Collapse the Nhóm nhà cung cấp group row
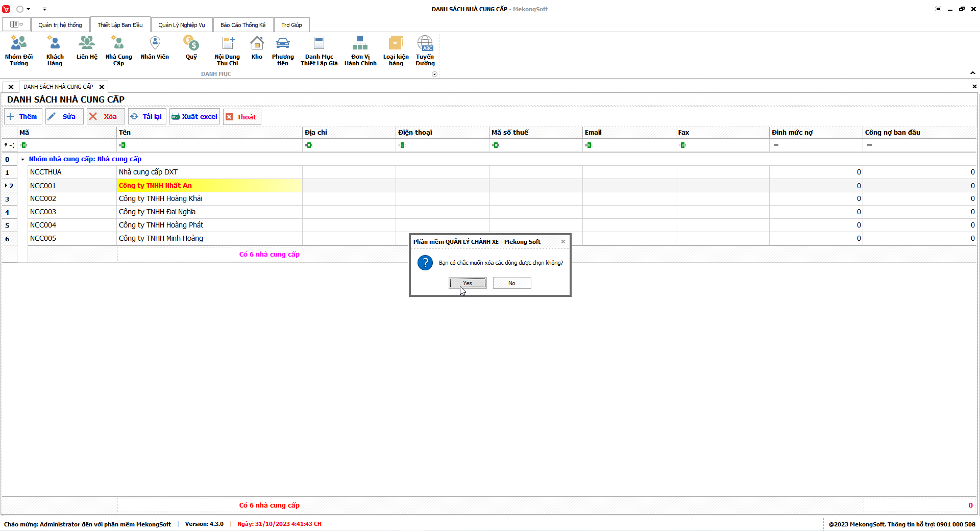Screen dimensions: 980x531 22,159
